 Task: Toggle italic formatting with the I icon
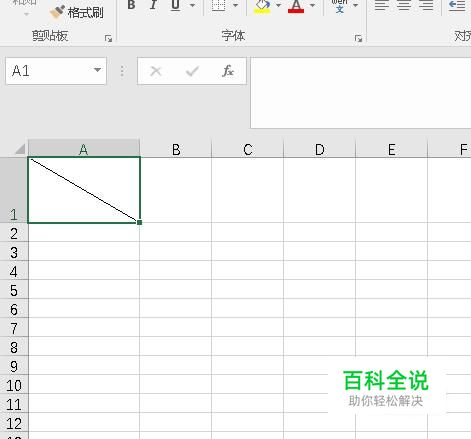(153, 5)
